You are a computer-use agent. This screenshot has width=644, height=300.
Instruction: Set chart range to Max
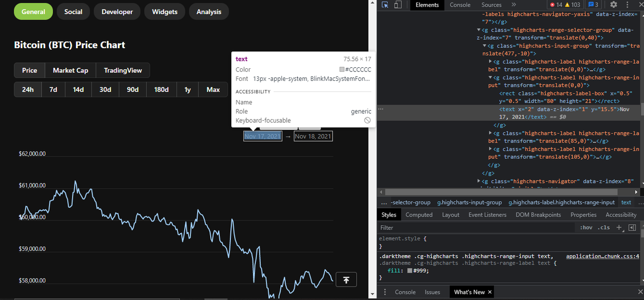coord(213,89)
